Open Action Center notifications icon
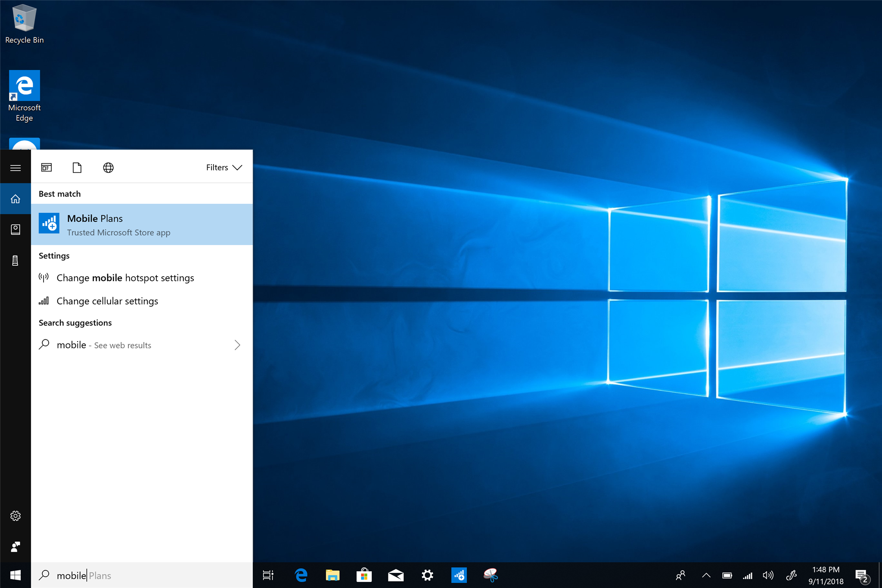 [863, 576]
